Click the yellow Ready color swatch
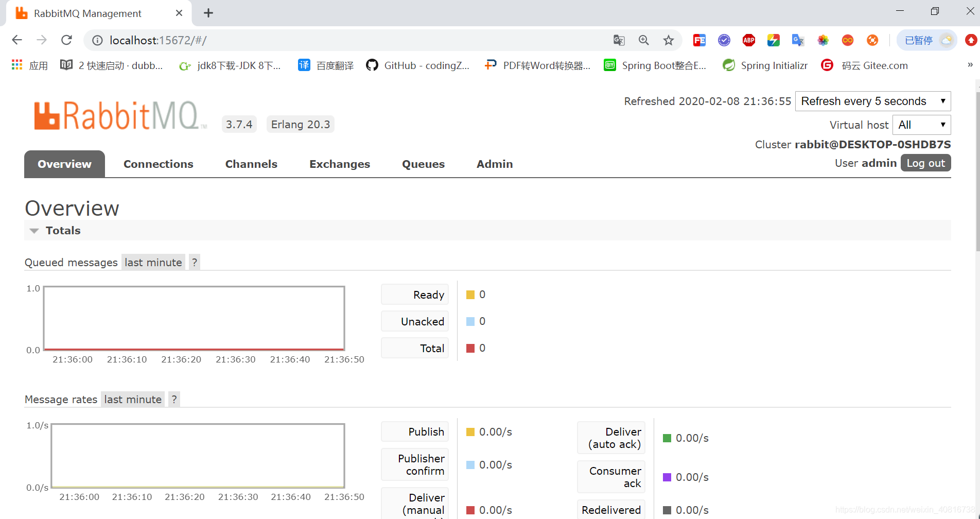The height and width of the screenshot is (519, 980). 470,295
